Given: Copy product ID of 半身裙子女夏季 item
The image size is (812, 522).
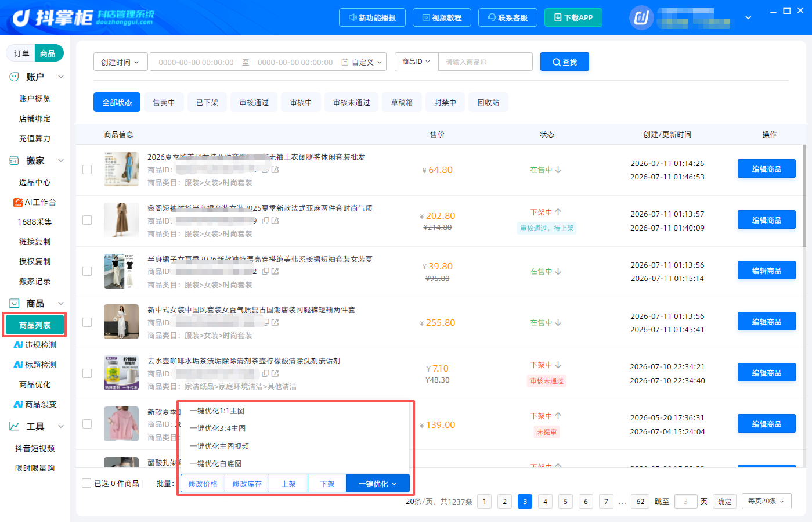Looking at the screenshot, I should pyautogui.click(x=265, y=271).
